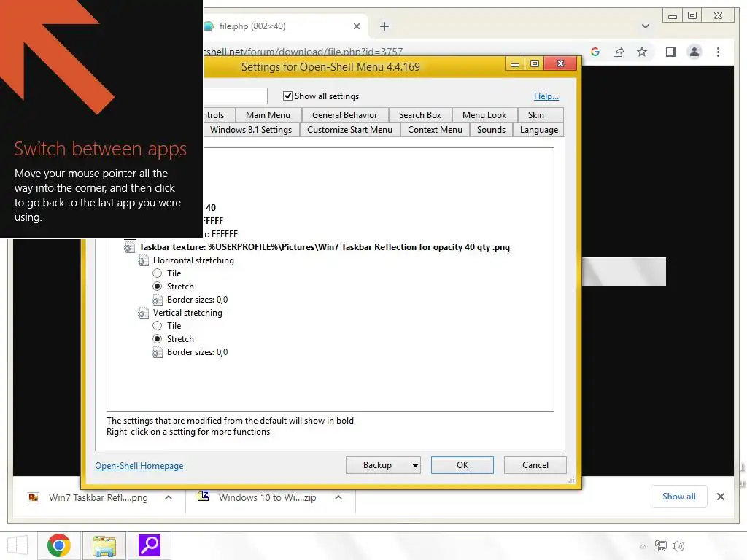Open the Chrome profile avatar

[x=694, y=52]
